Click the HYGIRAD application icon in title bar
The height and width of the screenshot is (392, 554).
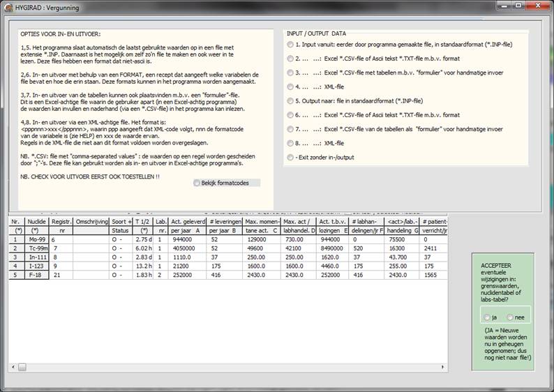pyautogui.click(x=8, y=8)
